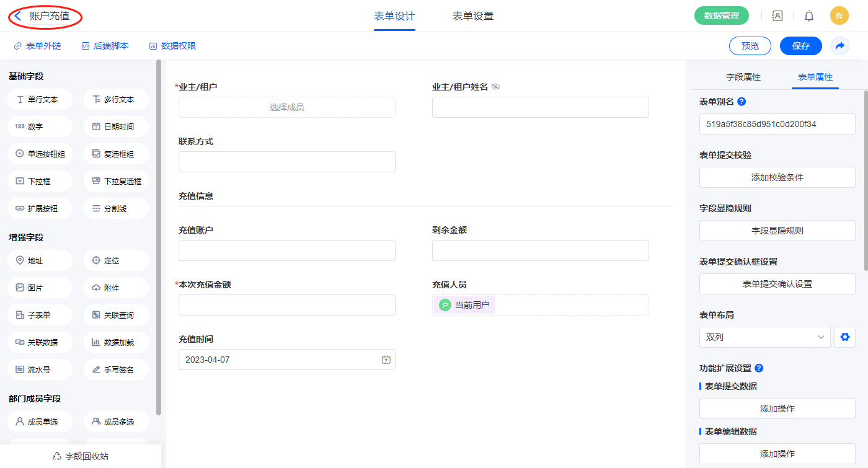This screenshot has height=468, width=868.
Task: Click the share arrow icon
Action: click(x=840, y=46)
